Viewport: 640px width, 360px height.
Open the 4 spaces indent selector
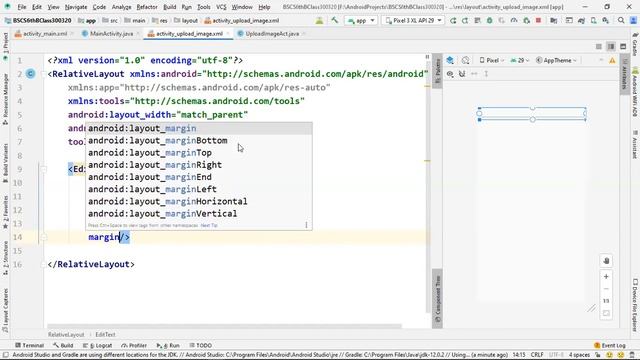(x=580, y=355)
